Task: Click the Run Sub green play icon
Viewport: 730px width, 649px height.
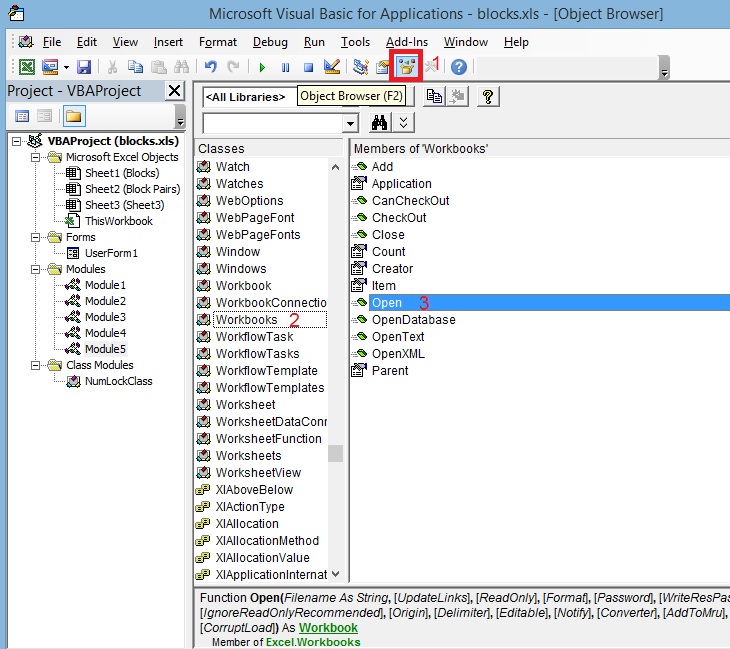Action: (262, 68)
